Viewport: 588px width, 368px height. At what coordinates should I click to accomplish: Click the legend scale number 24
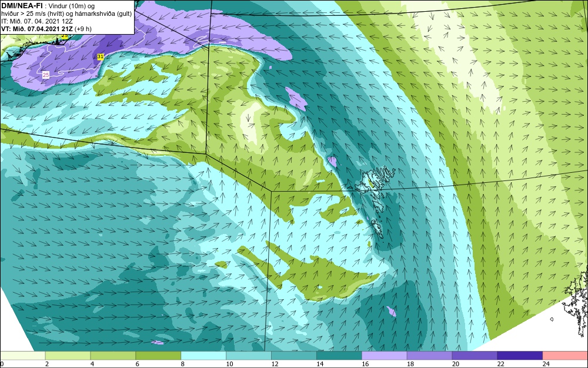point(546,364)
